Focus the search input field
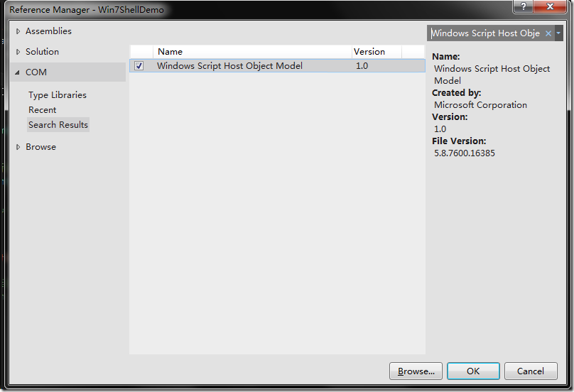The image size is (574, 392). point(486,33)
